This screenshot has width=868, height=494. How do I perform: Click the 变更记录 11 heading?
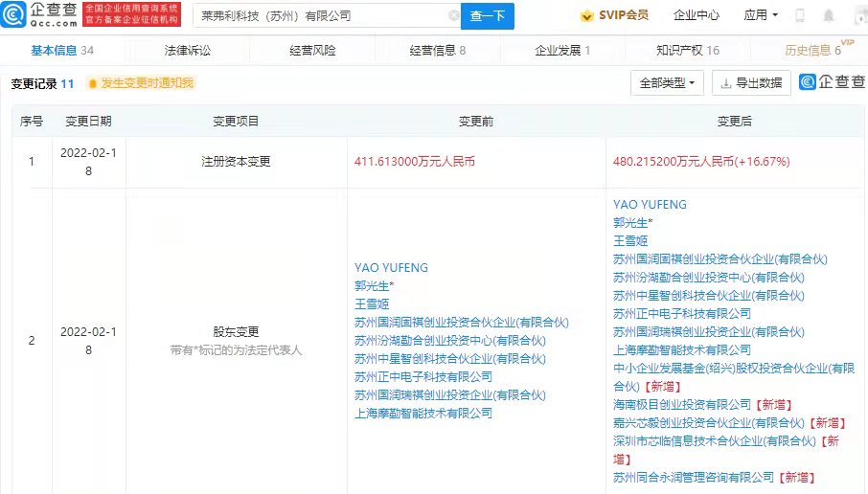[42, 83]
